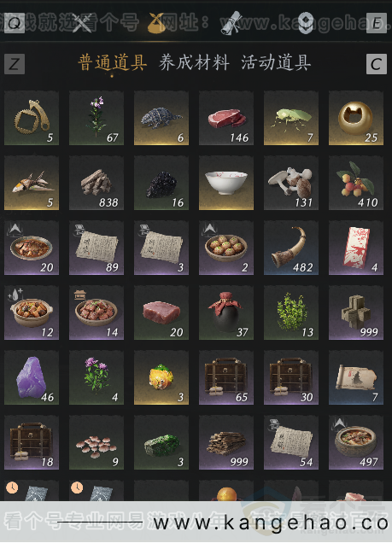Click the purple crystal item with 46
392x543 pixels.
tap(32, 377)
